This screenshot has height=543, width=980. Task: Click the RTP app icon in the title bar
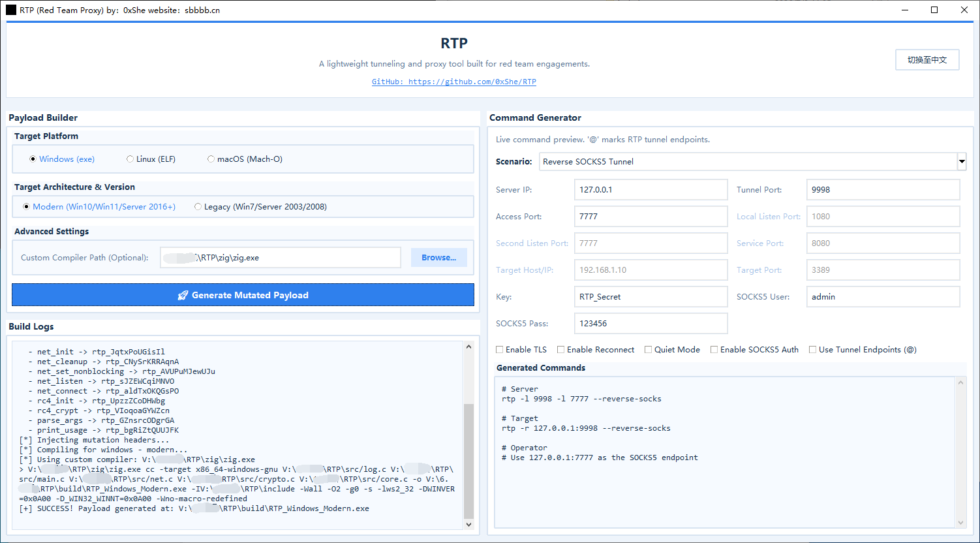[x=11, y=10]
